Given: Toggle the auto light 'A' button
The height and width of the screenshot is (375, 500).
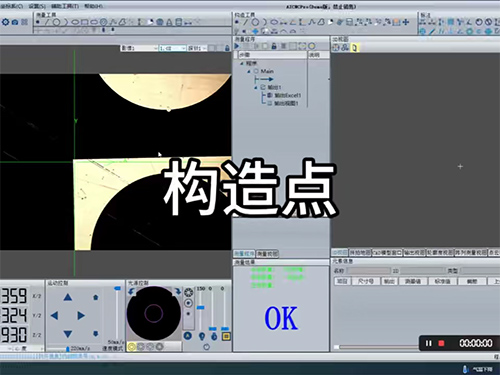Looking at the screenshot, I should coord(188,336).
